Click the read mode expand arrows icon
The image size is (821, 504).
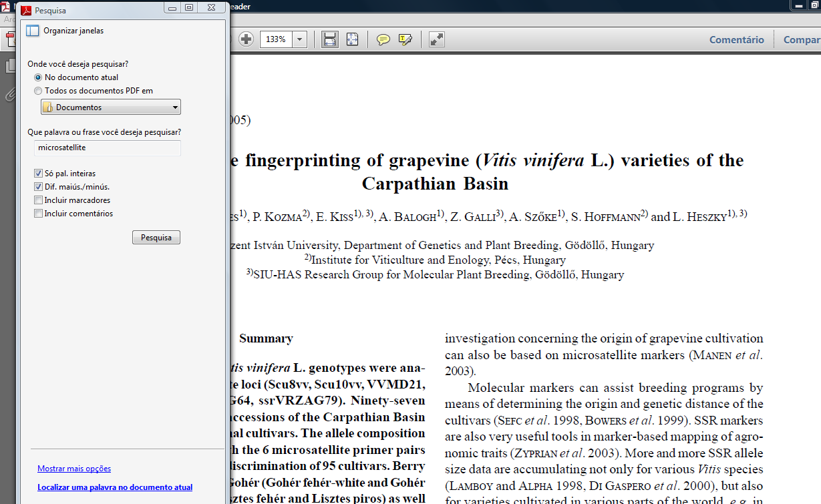437,39
